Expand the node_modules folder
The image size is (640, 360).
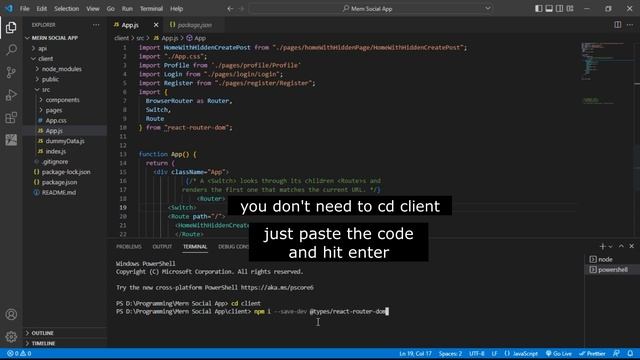click(x=61, y=69)
